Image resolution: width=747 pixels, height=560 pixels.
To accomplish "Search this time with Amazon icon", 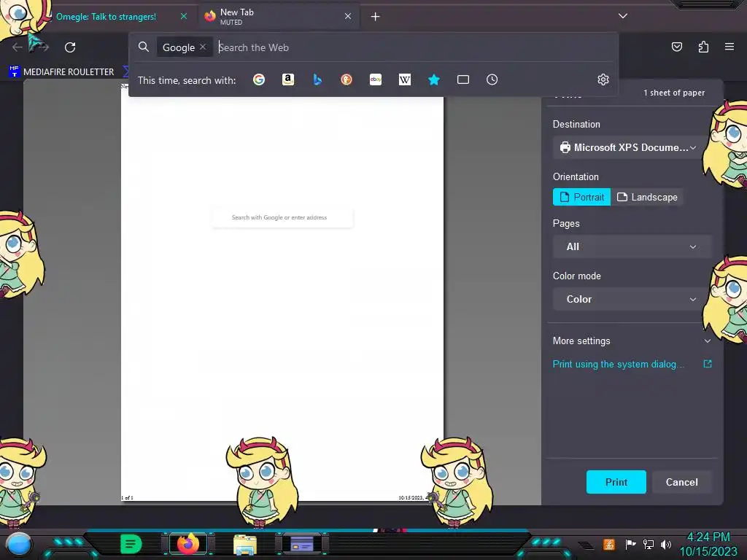I will click(x=287, y=79).
